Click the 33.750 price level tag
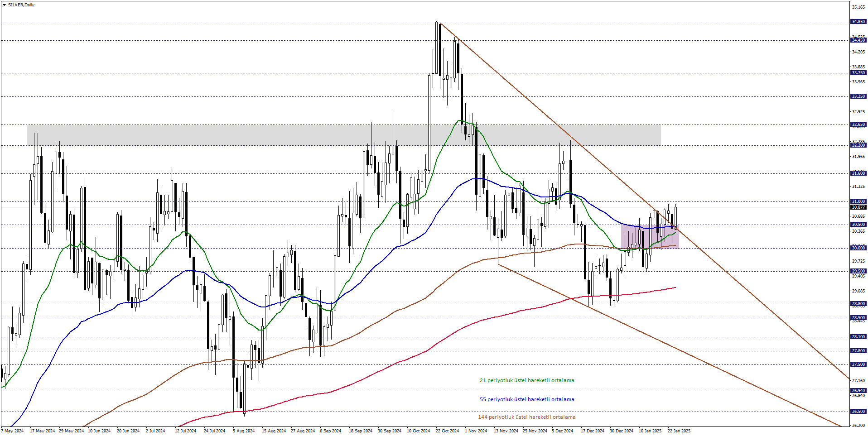Screen dimensions: 868x436 [x=858, y=73]
